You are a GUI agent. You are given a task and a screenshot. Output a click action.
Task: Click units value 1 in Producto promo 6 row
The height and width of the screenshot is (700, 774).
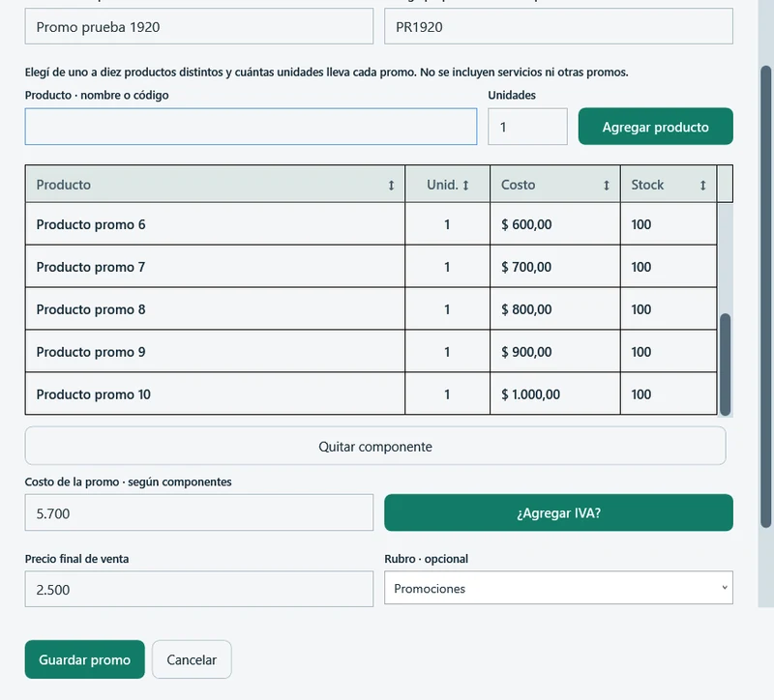[x=447, y=224]
